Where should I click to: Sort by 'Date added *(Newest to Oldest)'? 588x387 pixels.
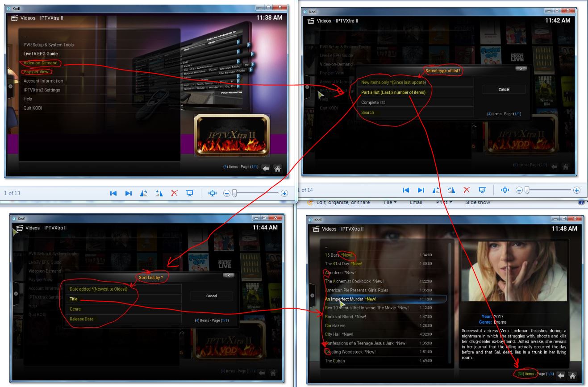tap(123, 289)
